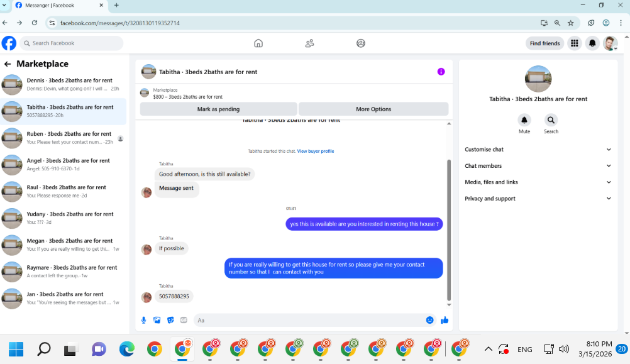This screenshot has width=630, height=364.
Task: Open account profile picture menu
Action: click(610, 43)
